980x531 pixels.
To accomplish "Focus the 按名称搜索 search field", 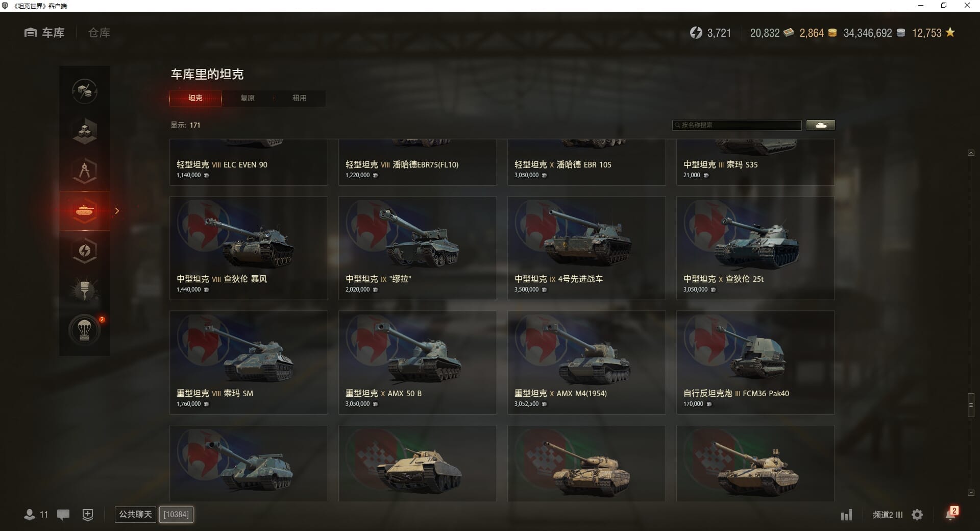I will click(737, 125).
